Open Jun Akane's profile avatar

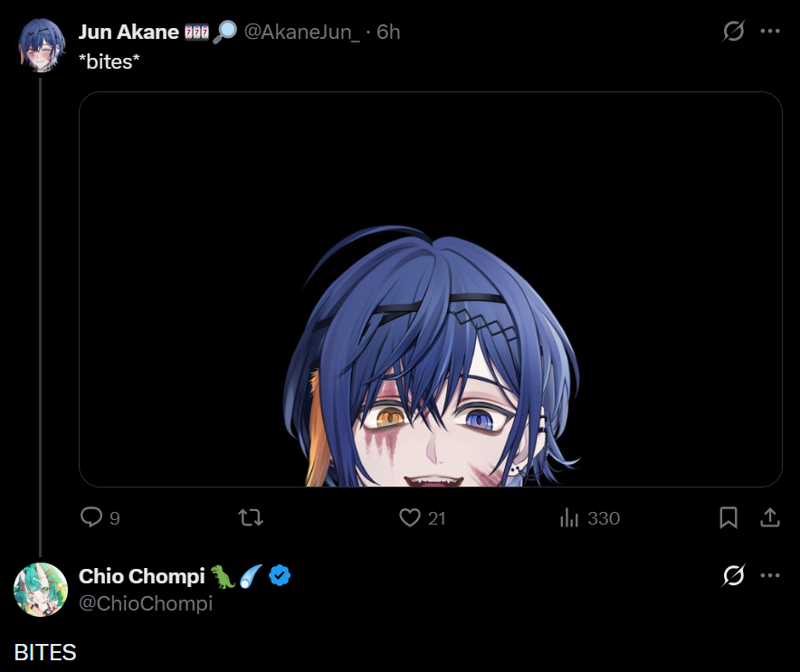coord(42,45)
